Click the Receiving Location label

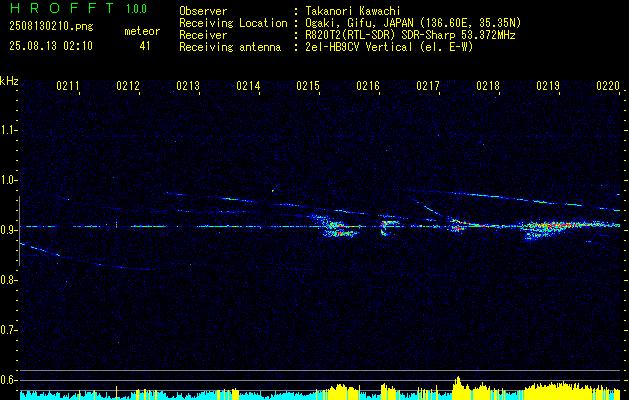pos(233,23)
